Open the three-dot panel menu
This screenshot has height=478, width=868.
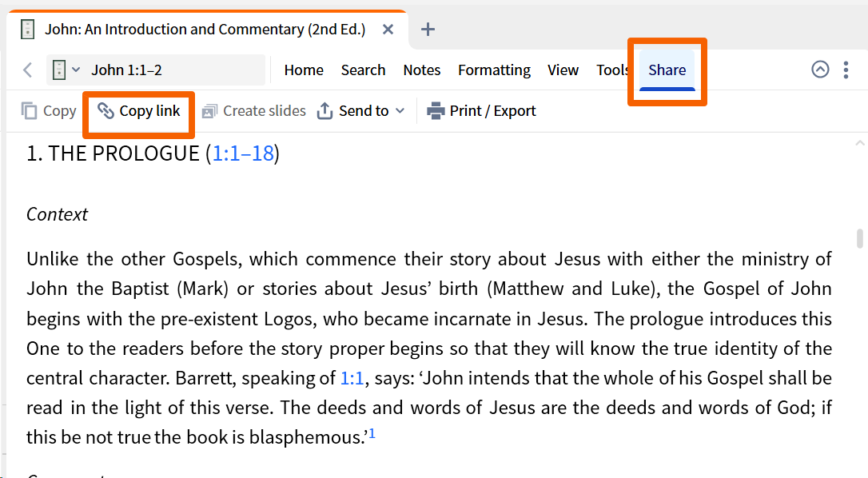pos(846,70)
